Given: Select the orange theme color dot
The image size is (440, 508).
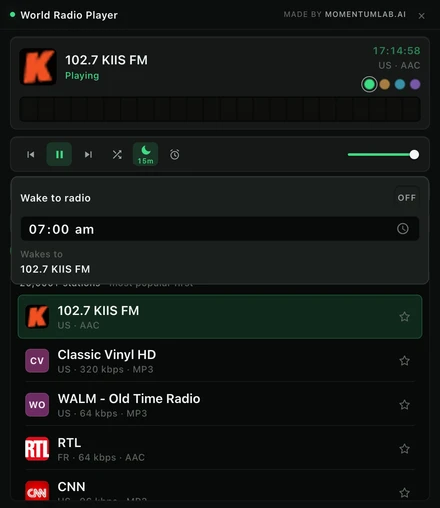Looking at the screenshot, I should pyautogui.click(x=385, y=84).
